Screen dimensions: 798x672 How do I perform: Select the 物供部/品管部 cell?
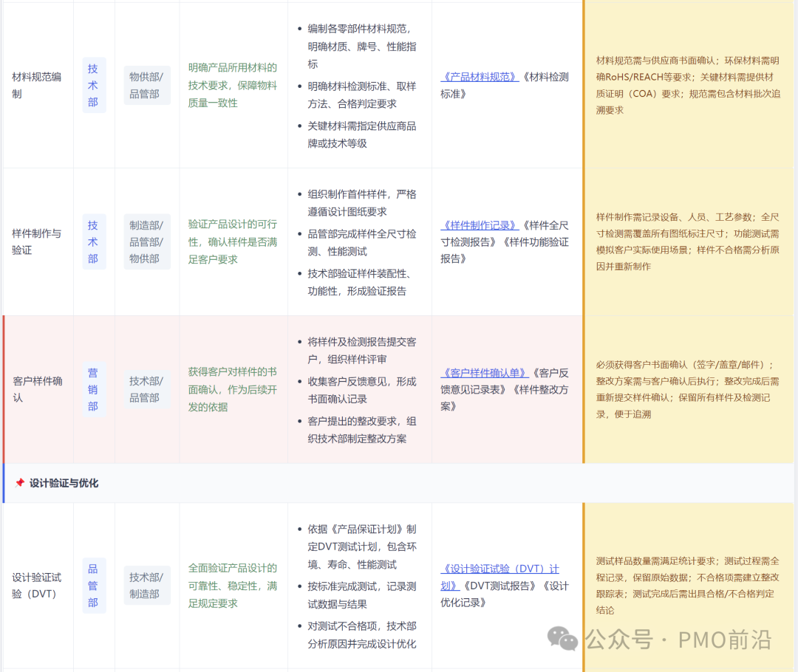tap(147, 85)
